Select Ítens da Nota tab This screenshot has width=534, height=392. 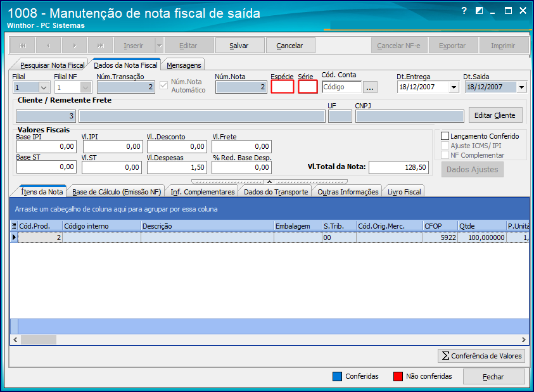click(x=42, y=192)
